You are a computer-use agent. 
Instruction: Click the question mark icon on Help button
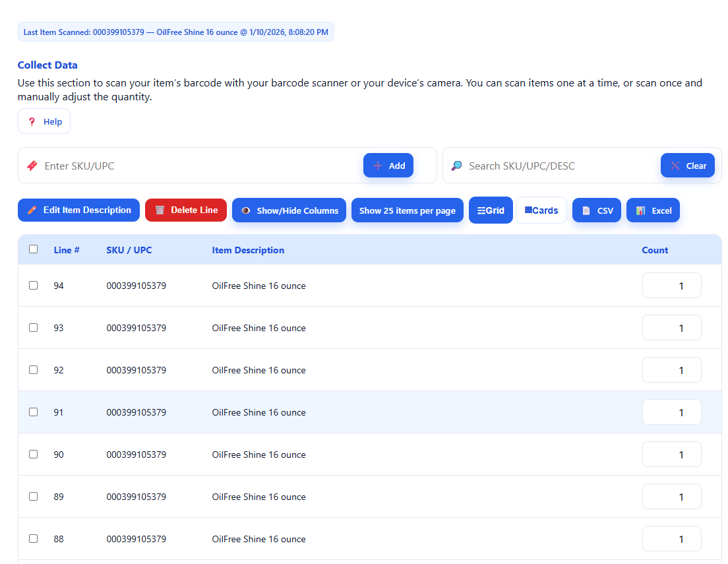31,121
